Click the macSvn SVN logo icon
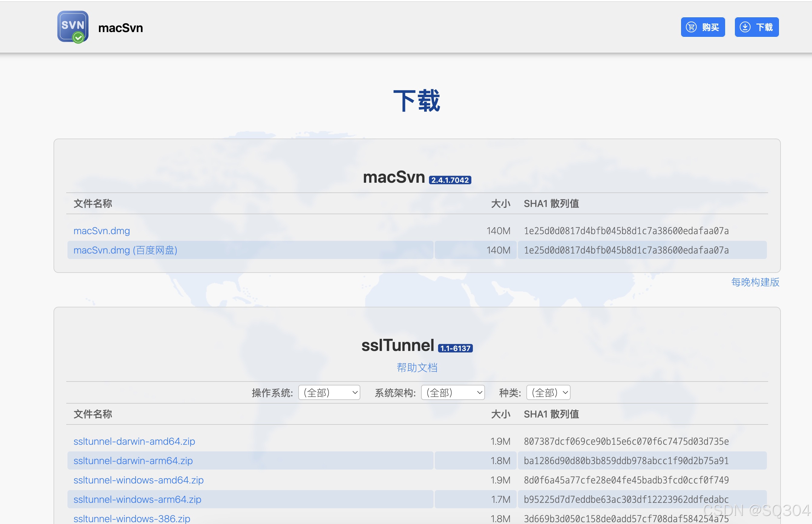The image size is (812, 524). (73, 27)
